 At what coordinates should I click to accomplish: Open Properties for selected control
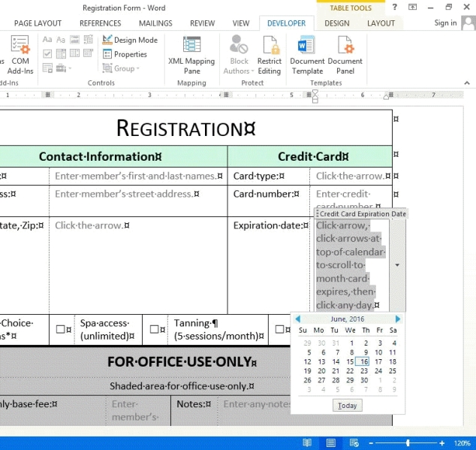click(125, 54)
